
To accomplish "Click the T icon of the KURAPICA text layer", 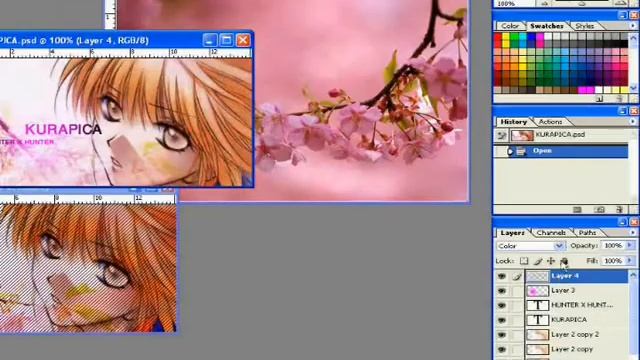I will click(x=538, y=320).
